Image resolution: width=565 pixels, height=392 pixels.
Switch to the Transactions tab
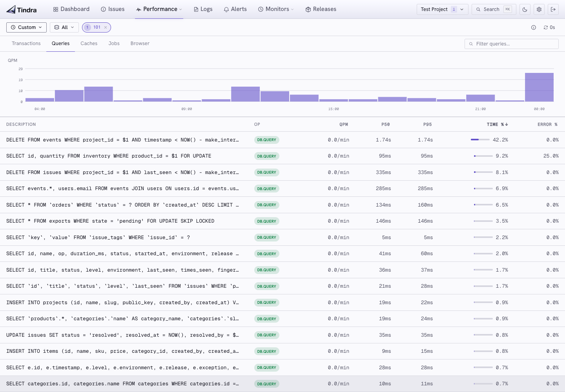[x=26, y=44]
